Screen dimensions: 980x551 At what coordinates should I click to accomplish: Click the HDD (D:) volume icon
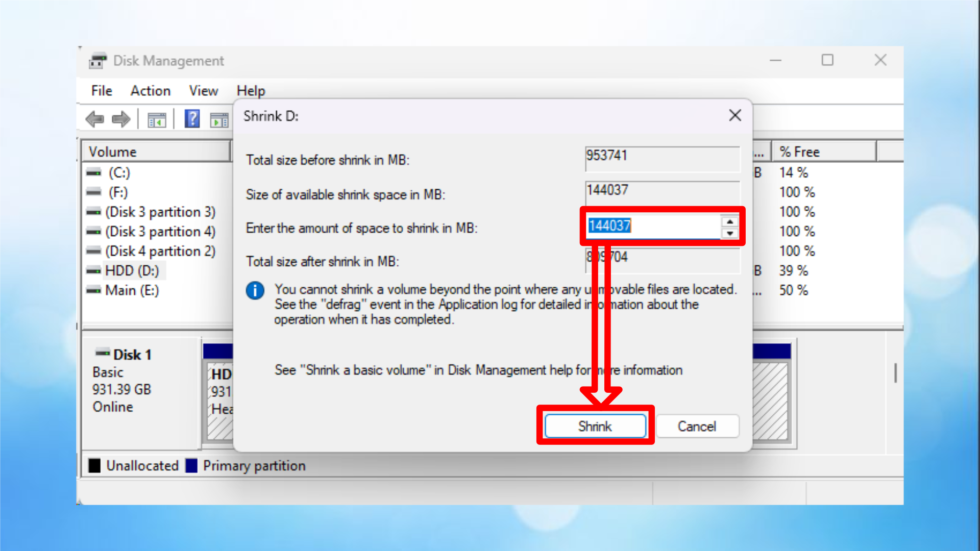93,270
